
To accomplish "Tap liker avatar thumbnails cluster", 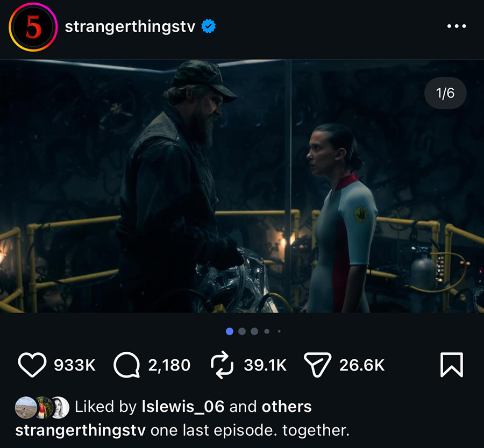I will tap(42, 407).
